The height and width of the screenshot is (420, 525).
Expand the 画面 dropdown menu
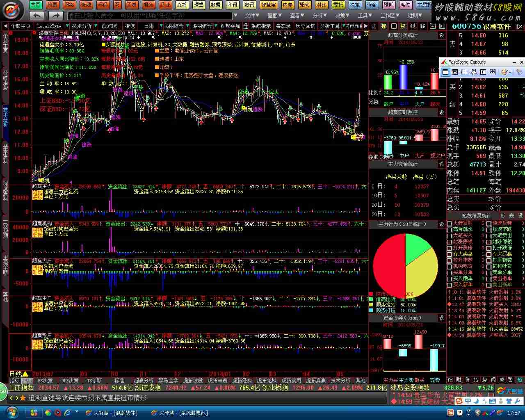[275, 16]
